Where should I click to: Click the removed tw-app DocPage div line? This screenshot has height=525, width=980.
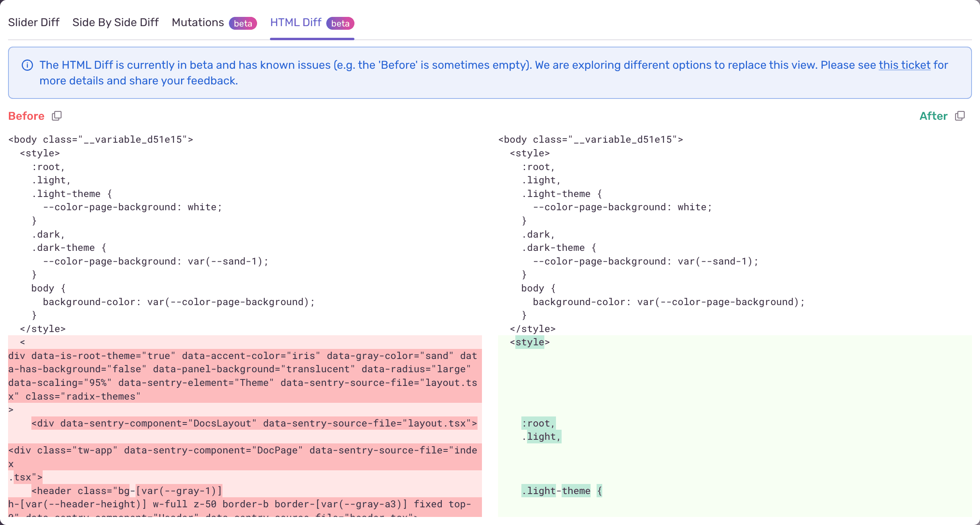pos(241,450)
